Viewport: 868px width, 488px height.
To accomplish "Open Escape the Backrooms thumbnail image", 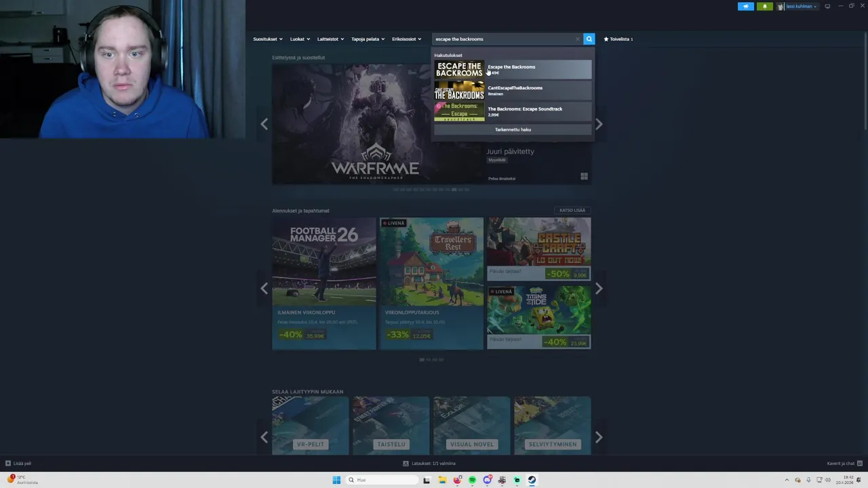I will pos(459,69).
